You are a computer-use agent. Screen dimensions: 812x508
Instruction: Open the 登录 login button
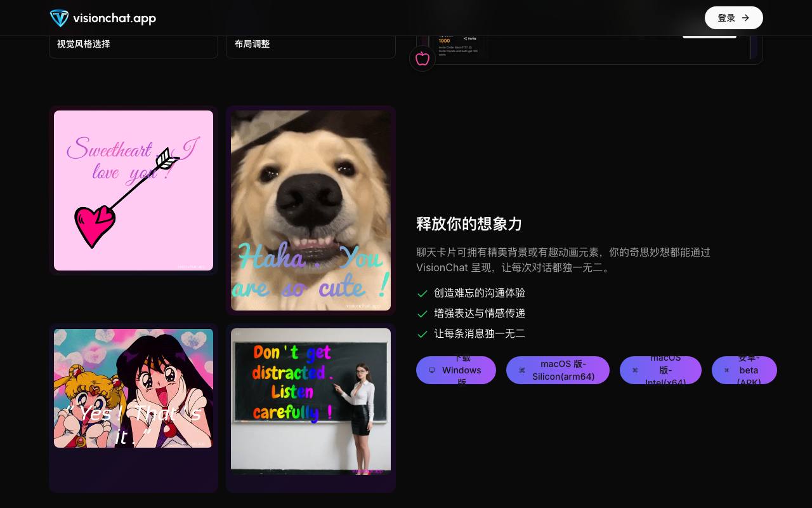[x=733, y=18]
